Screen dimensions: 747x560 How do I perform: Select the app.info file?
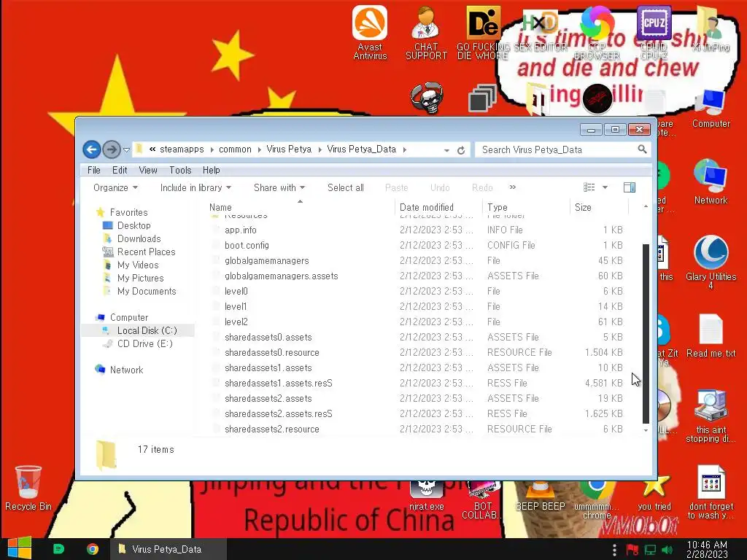pyautogui.click(x=241, y=230)
